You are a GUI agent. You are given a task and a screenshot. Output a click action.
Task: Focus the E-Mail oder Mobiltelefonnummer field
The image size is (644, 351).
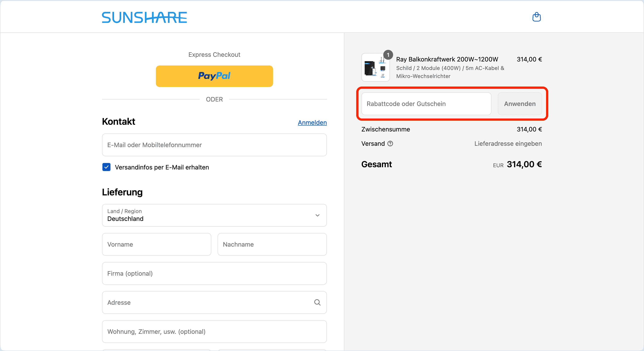(x=214, y=145)
